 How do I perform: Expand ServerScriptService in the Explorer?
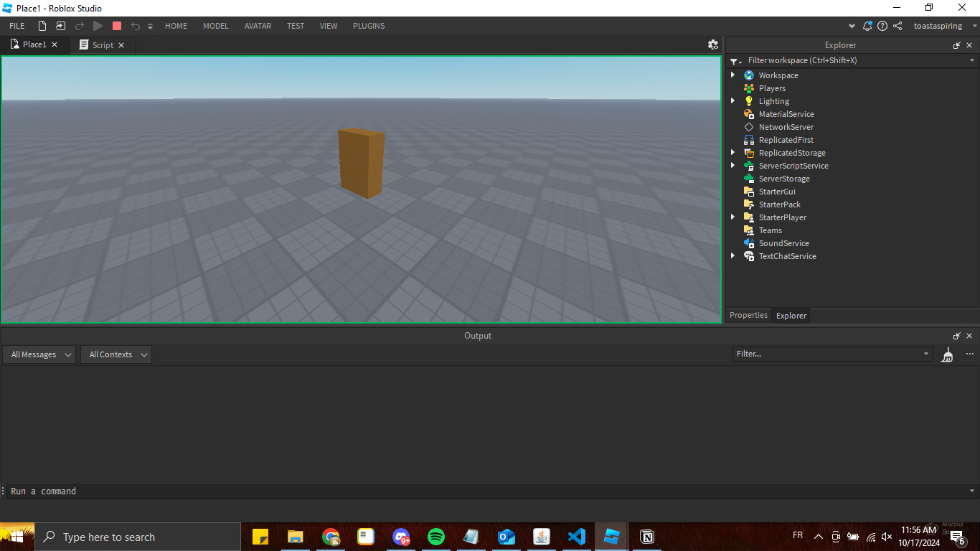[x=732, y=165]
